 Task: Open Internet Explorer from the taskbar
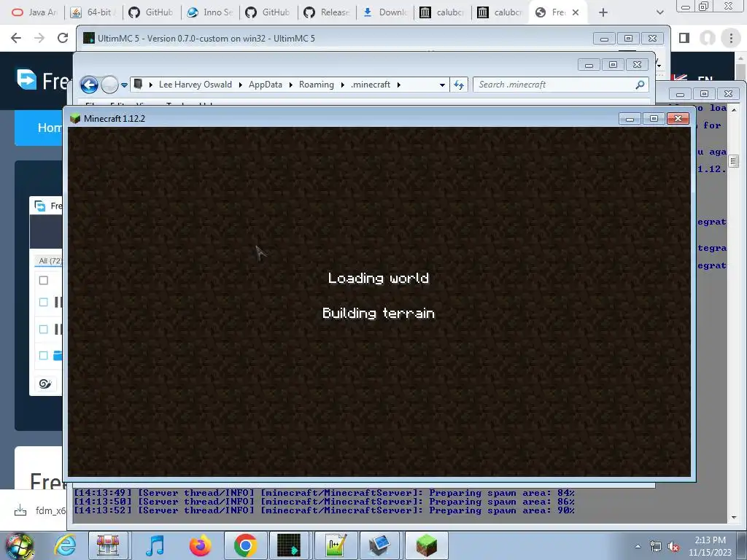65,545
